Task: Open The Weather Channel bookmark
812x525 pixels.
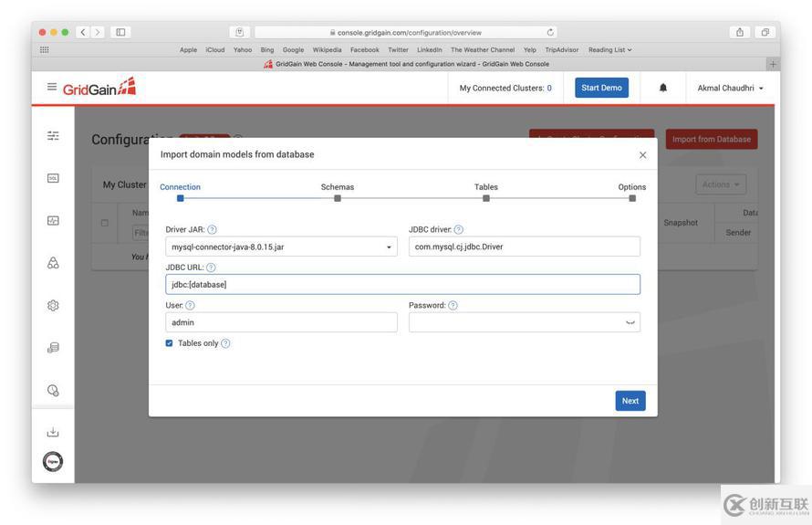Action: tap(483, 49)
